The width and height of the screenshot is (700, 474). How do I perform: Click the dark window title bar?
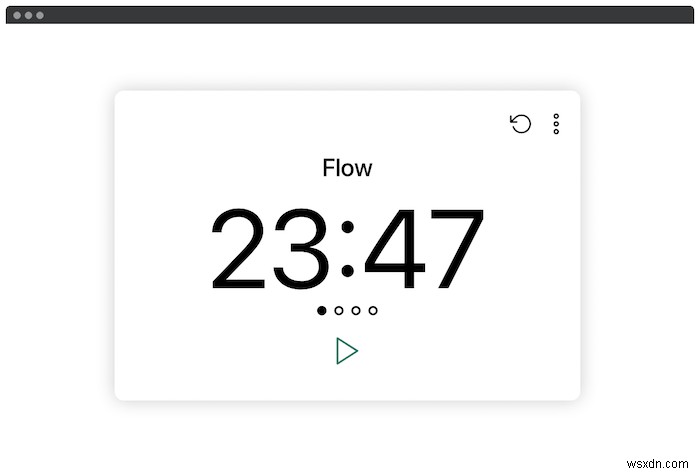(350, 15)
